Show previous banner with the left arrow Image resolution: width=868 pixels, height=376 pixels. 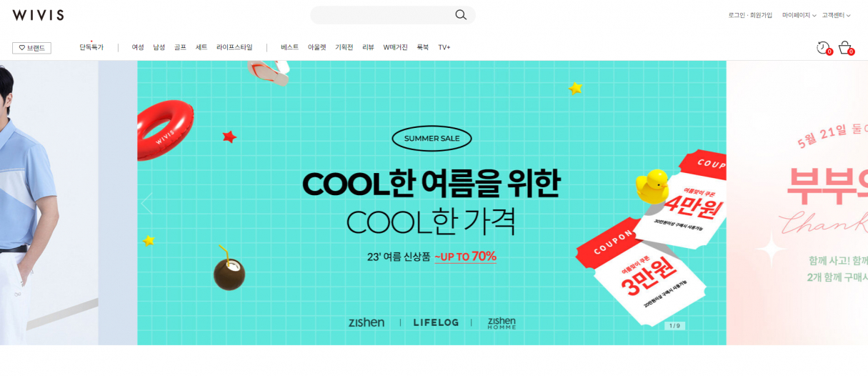click(147, 204)
